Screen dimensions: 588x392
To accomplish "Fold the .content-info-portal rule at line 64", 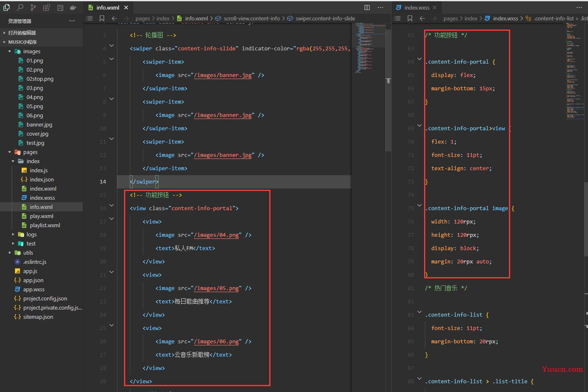I will [419, 59].
